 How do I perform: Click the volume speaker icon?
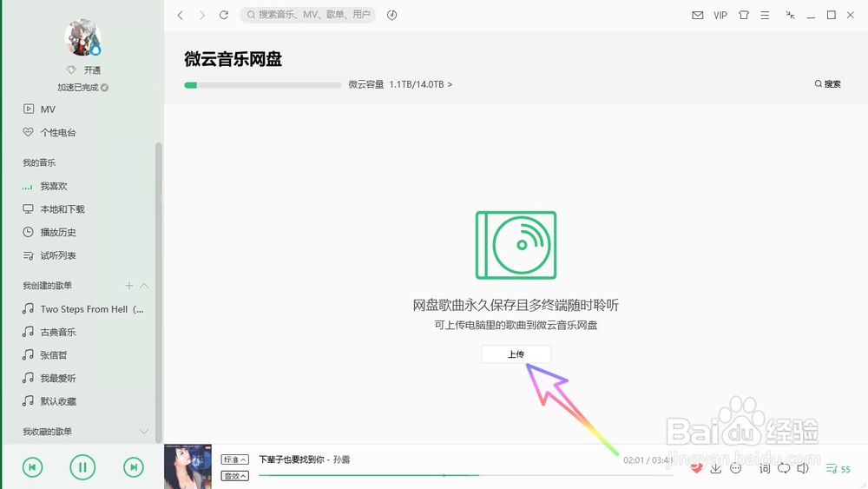(803, 468)
